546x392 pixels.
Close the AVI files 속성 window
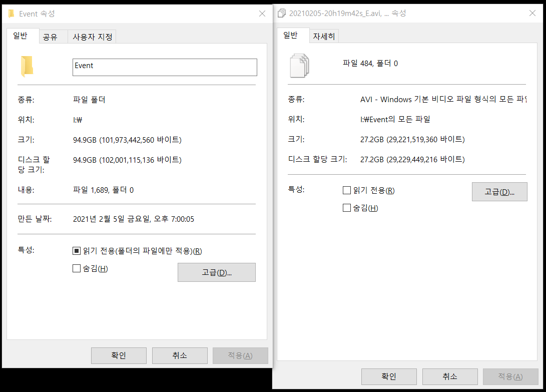click(532, 13)
